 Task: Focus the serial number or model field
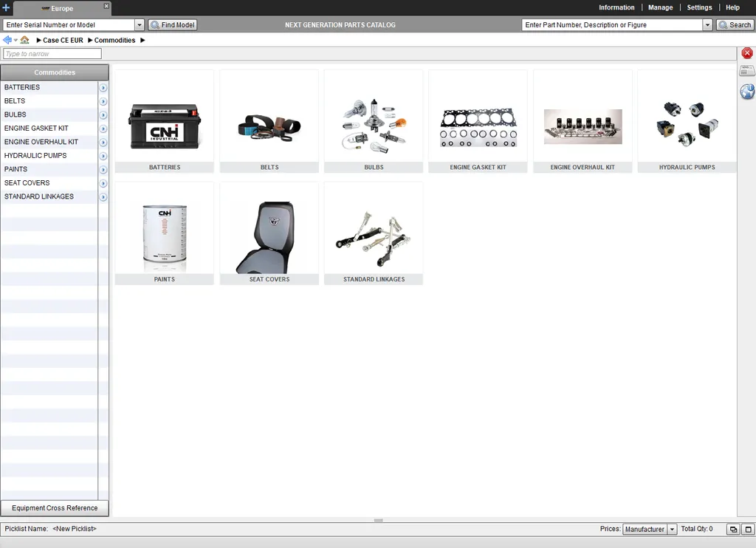click(x=69, y=24)
